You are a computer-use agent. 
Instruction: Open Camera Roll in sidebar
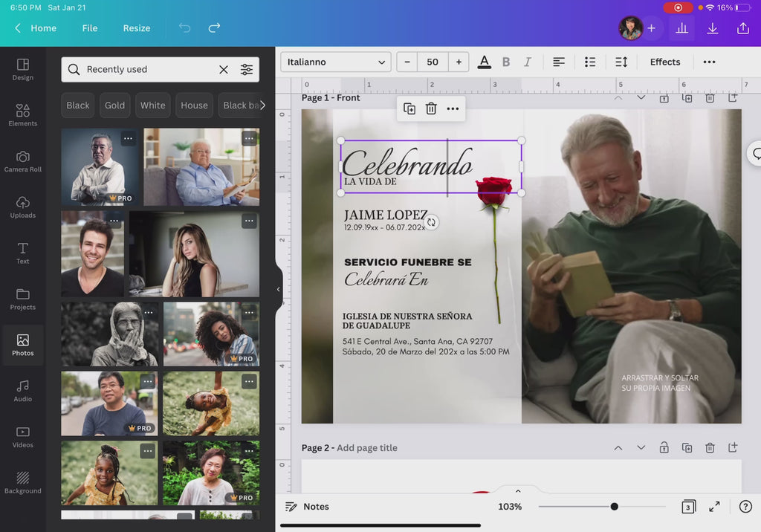tap(23, 162)
